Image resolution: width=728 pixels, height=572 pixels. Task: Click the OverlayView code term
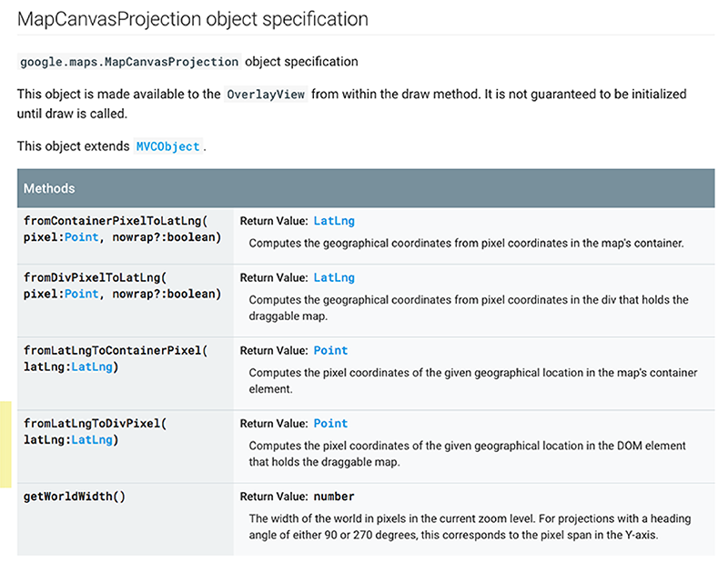(x=266, y=95)
